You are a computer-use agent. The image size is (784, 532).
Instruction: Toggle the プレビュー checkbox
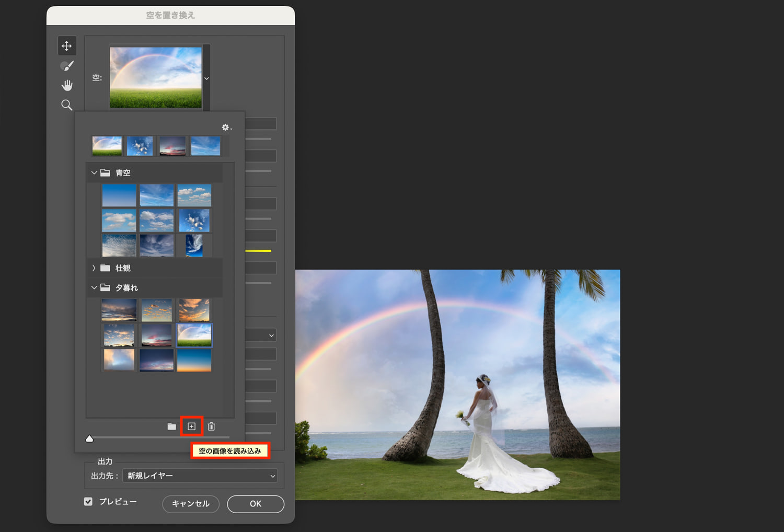tap(88, 502)
